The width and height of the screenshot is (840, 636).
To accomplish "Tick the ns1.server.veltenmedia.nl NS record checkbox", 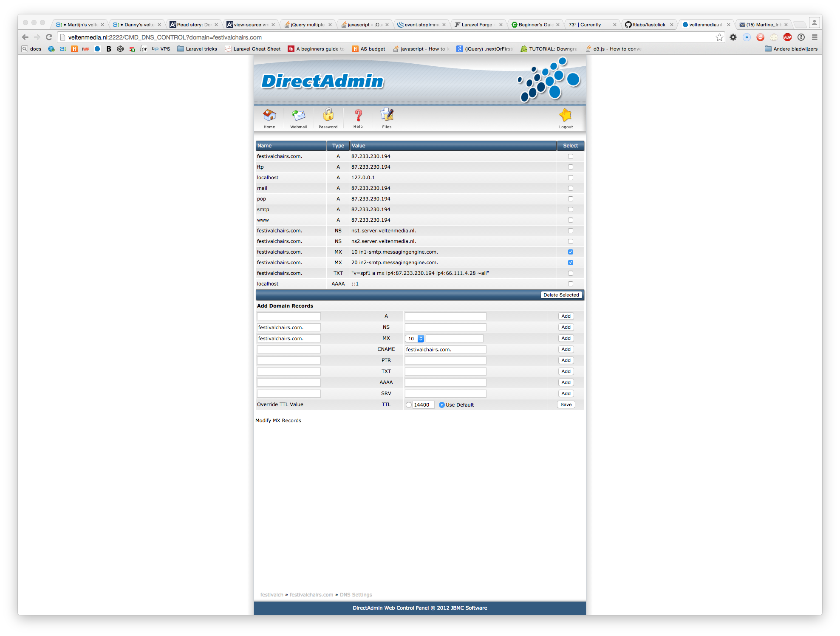I will coord(571,231).
